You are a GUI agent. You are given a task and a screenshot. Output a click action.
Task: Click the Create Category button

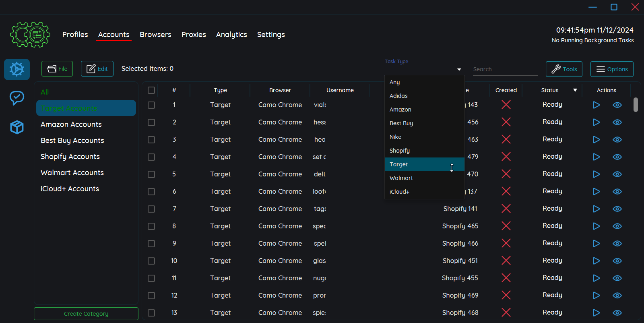[x=86, y=314]
